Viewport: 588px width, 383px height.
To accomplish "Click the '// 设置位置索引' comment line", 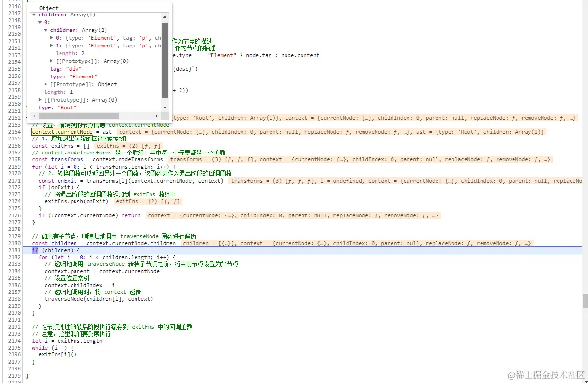I will point(67,278).
